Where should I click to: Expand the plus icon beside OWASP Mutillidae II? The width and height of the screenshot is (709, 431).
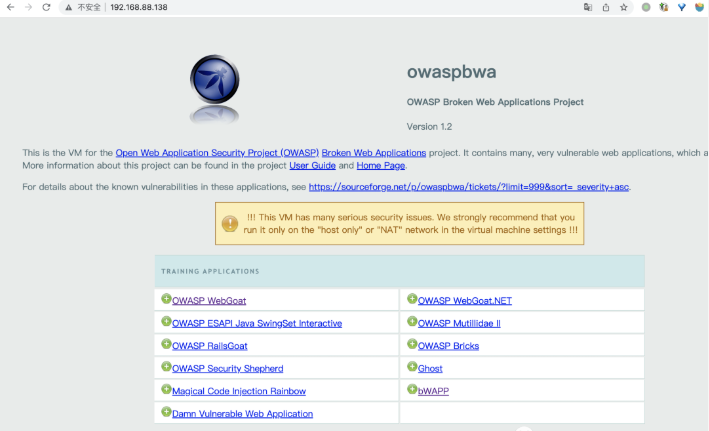pyautogui.click(x=412, y=322)
